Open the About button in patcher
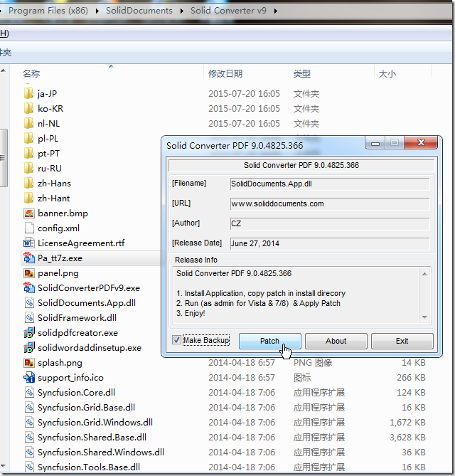Viewport: 455px width, 476px height. click(x=336, y=341)
